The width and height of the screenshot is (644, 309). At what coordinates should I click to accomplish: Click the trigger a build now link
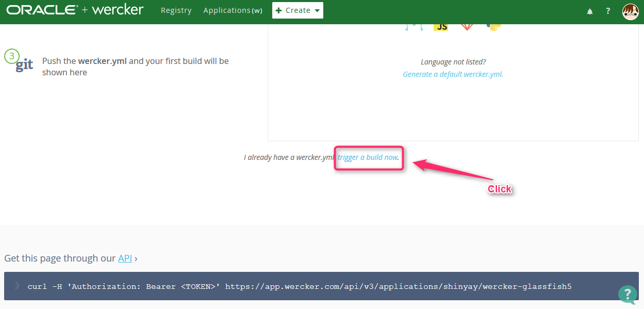click(368, 157)
